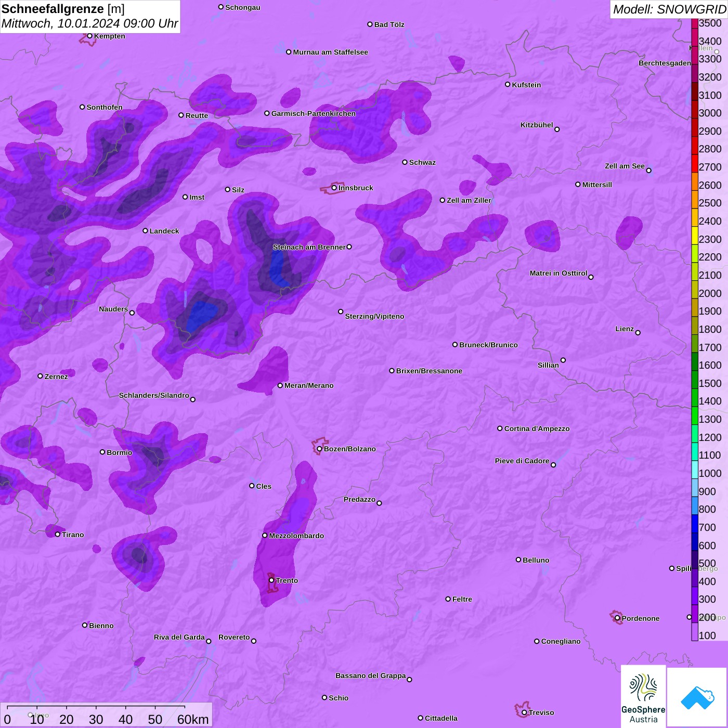Viewport: 728px width, 728px height.
Task: Click the 1400 m green legend swatch
Action: pyautogui.click(x=695, y=397)
